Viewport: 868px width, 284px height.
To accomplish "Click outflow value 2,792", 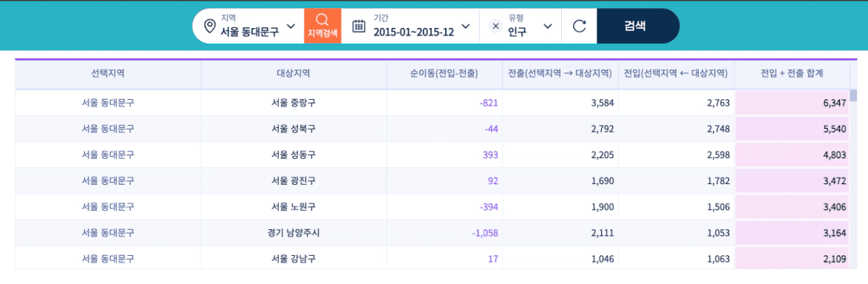I will click(603, 129).
